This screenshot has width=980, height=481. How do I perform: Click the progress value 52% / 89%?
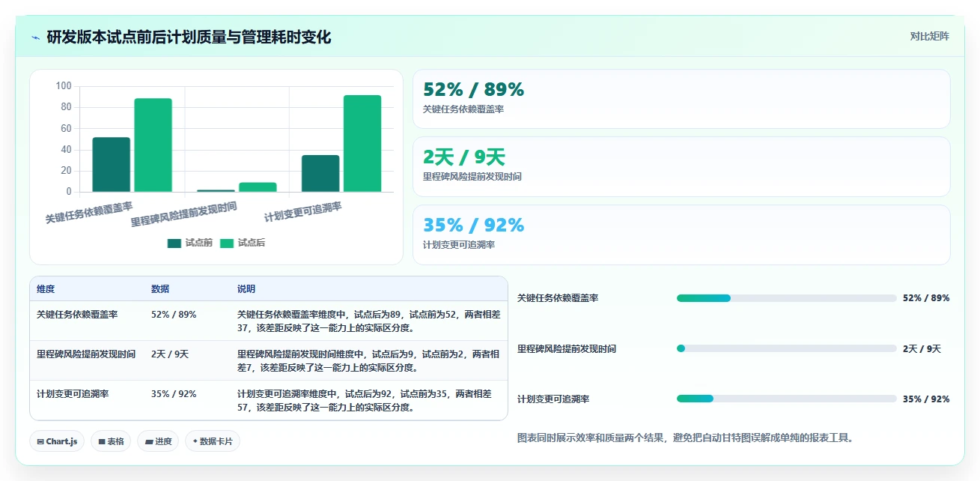[926, 298]
